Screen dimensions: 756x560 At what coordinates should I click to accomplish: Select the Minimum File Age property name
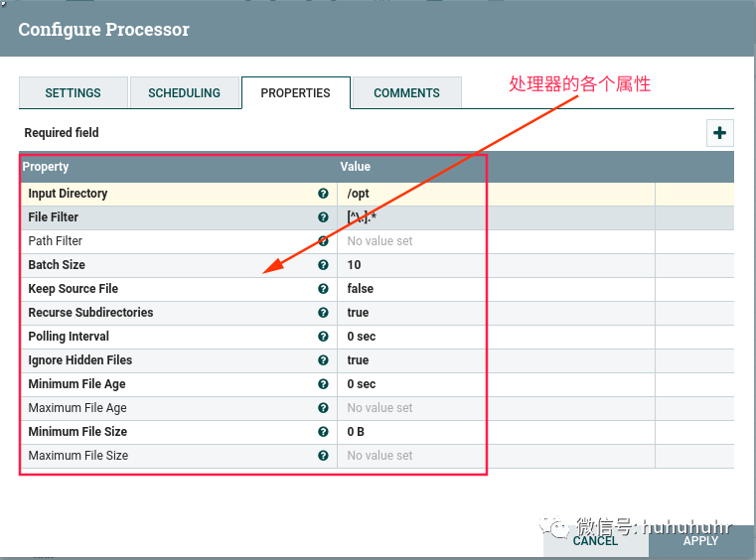click(x=76, y=384)
